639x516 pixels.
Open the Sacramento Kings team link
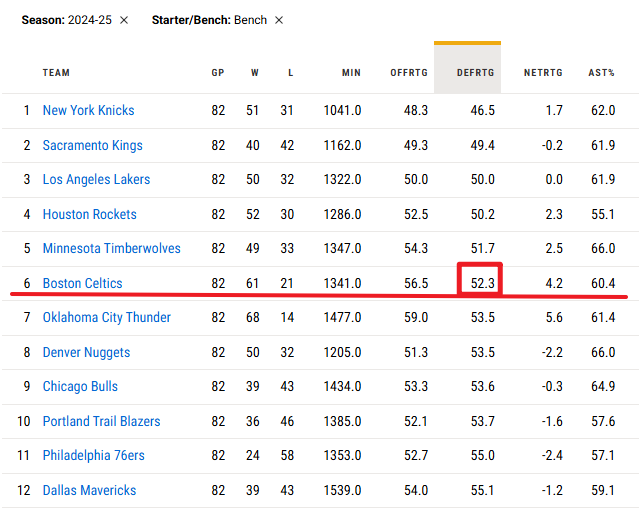(x=93, y=146)
